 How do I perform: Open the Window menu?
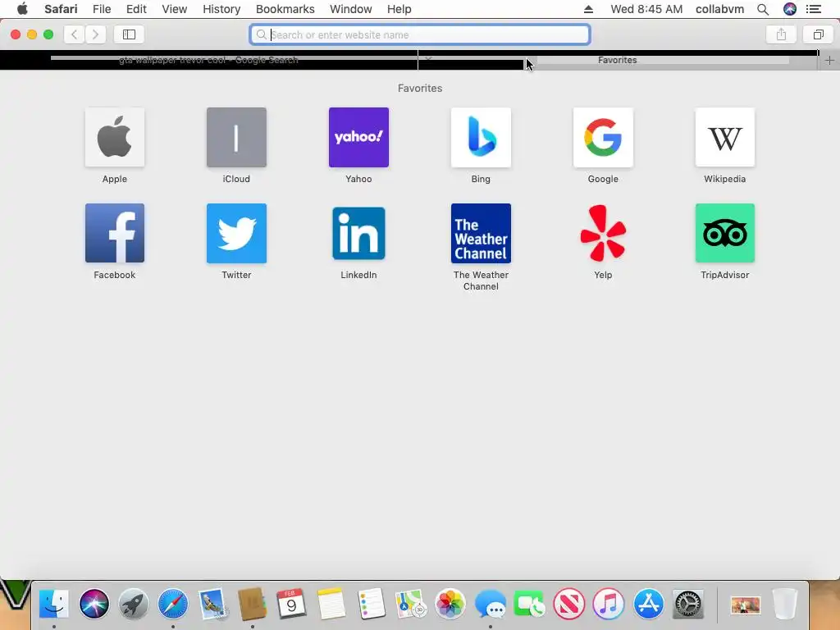tap(350, 9)
